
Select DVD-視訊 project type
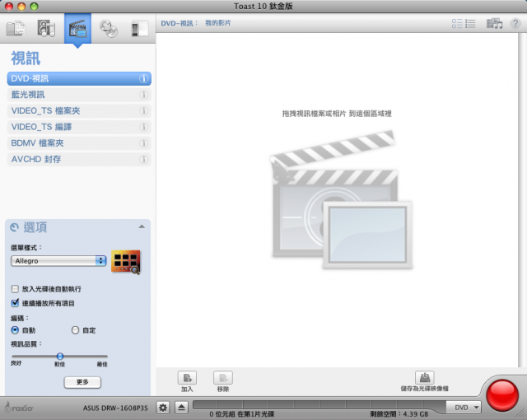click(79, 78)
